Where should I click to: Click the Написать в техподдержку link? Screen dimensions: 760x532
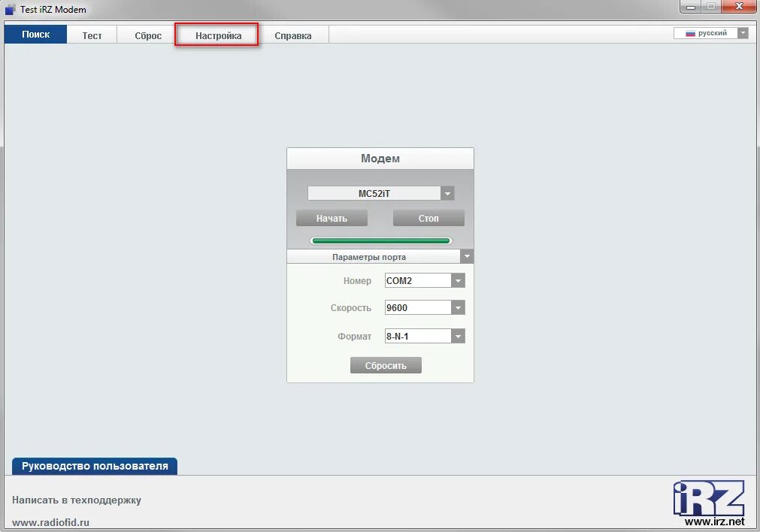(77, 500)
